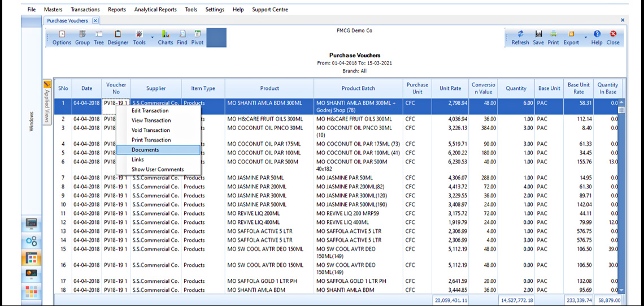The image size is (644, 306).
Task: Click the Pivot icon
Action: [x=198, y=37]
